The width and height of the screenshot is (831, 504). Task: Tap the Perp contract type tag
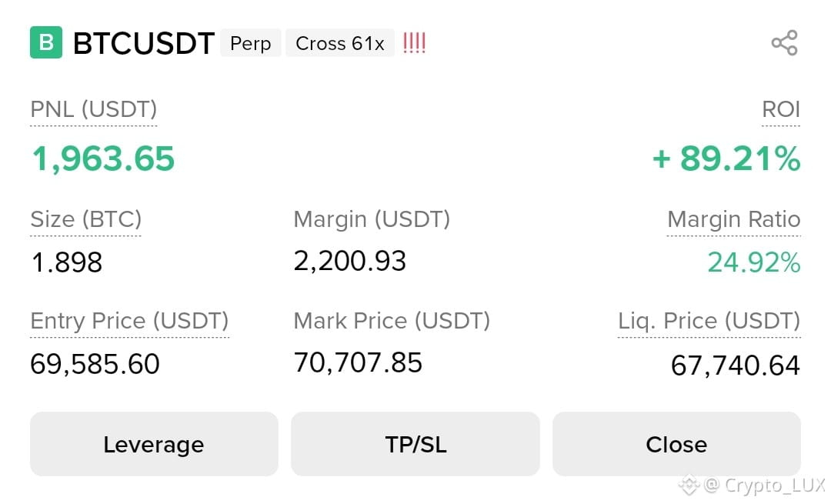pyautogui.click(x=251, y=43)
